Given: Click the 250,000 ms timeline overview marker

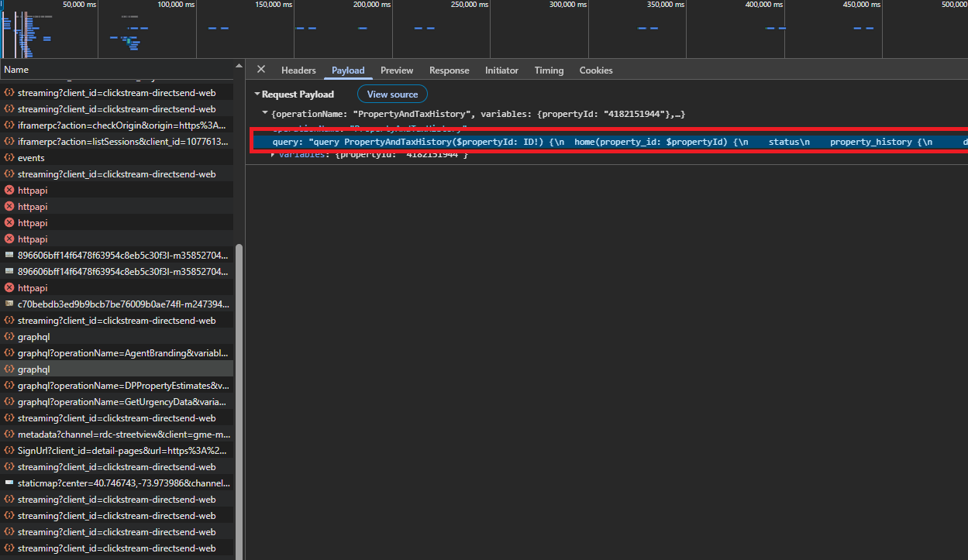Looking at the screenshot, I should click(x=470, y=5).
